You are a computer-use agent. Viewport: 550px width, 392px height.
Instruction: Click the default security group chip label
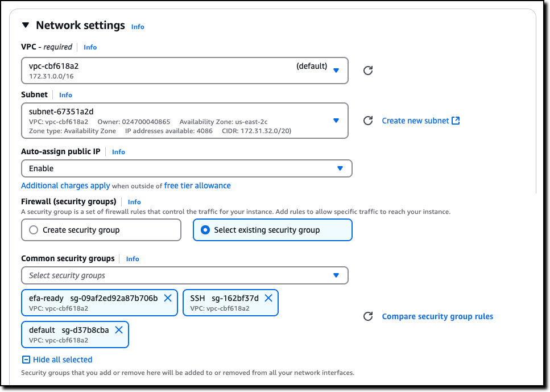point(69,330)
